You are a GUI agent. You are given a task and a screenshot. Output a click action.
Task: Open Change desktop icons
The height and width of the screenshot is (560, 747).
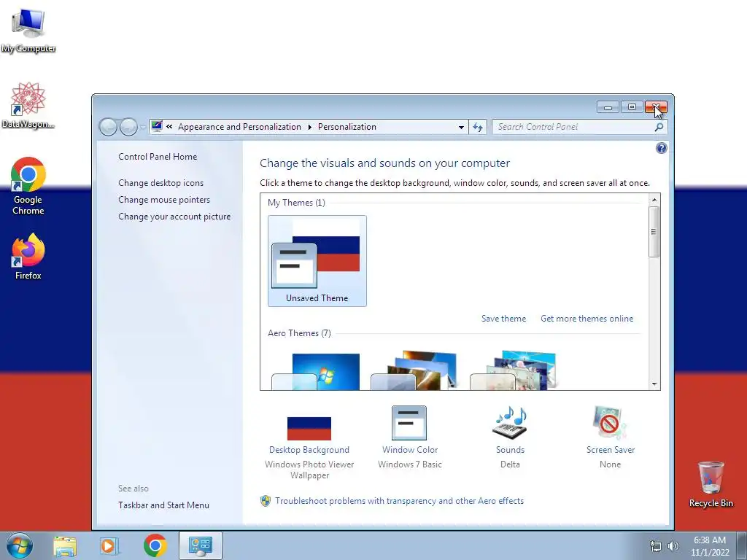coord(161,183)
